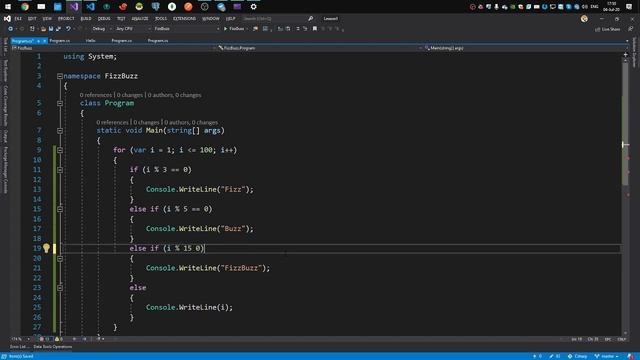Click the orange Postman icon on the taskbar
This screenshot has width=640, height=360.
[188, 7]
